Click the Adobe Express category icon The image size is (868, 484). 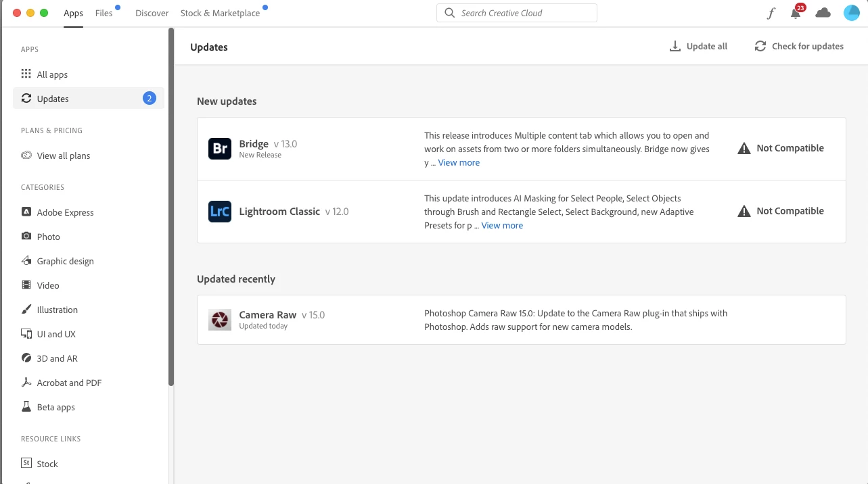coord(26,212)
